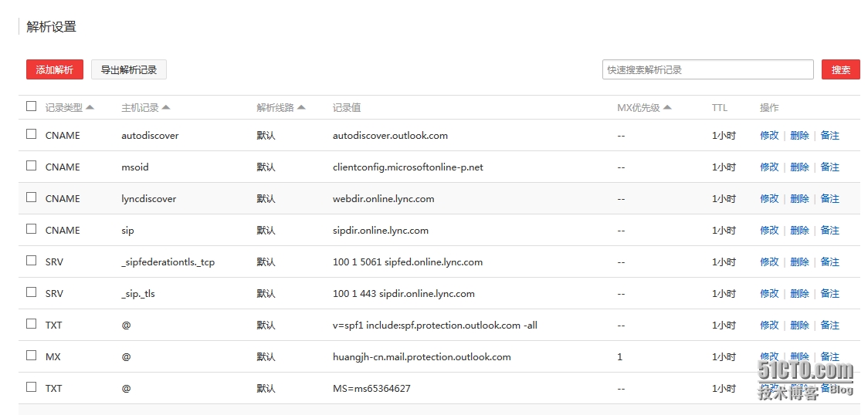
Task: Open 备注 for the _sip._tls record
Action: tap(829, 293)
